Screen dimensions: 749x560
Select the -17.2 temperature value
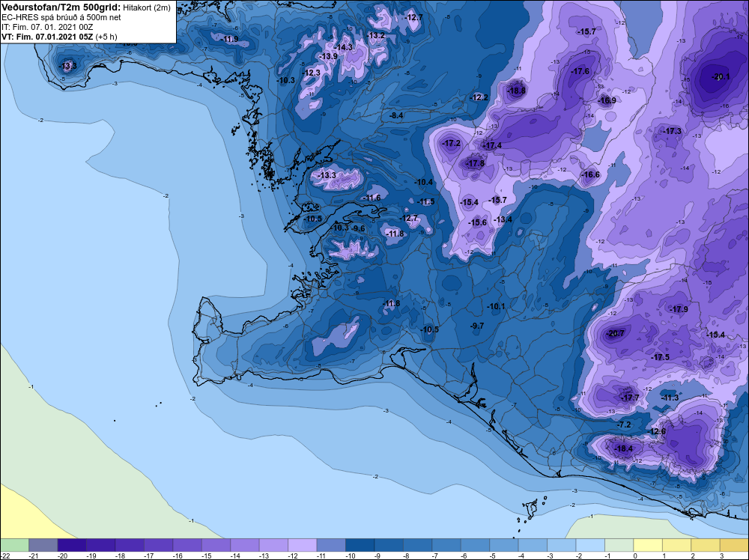pos(452,143)
